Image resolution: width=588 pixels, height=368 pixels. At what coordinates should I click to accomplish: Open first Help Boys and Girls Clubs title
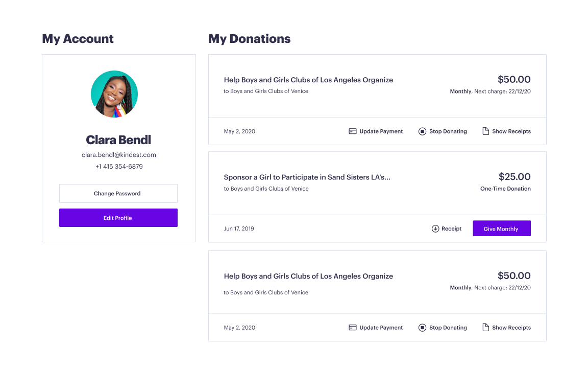coord(308,80)
